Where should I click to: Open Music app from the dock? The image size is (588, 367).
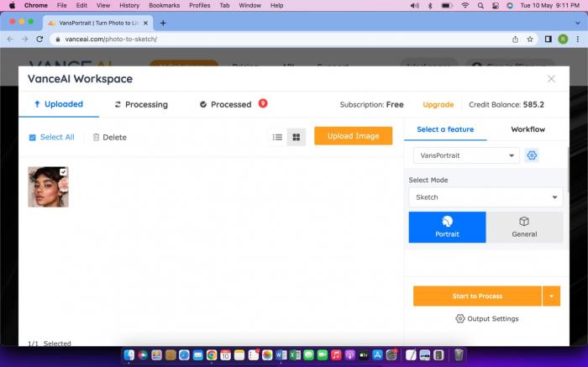tap(336, 354)
